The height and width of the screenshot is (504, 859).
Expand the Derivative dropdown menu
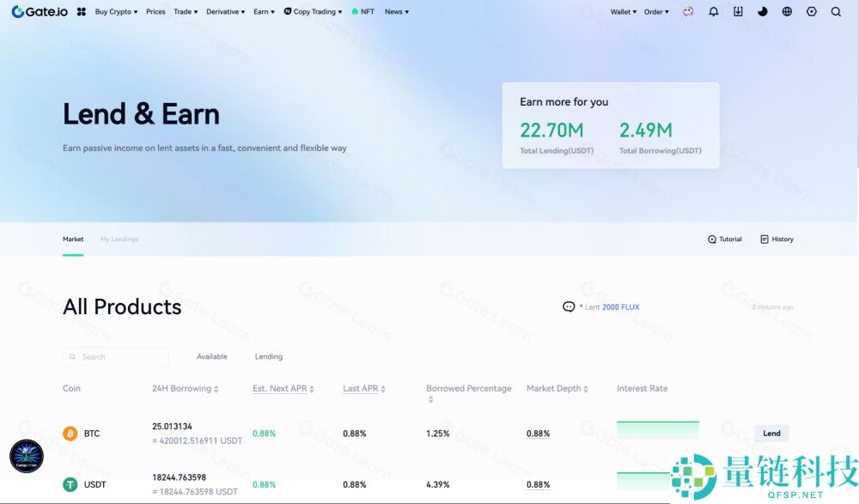pos(226,12)
